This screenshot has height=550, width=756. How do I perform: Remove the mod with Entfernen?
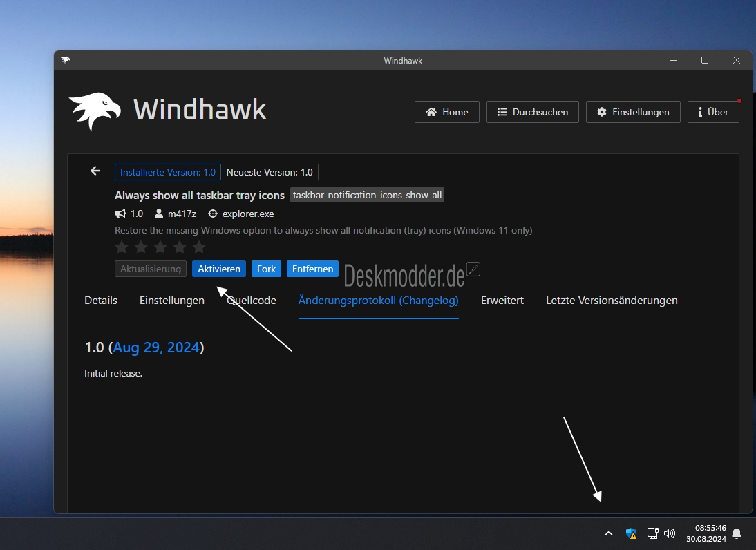click(312, 269)
